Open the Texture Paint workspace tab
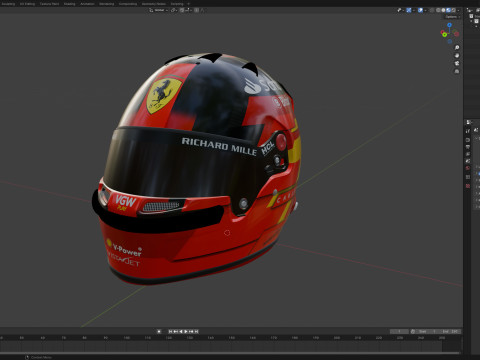 pos(49,4)
